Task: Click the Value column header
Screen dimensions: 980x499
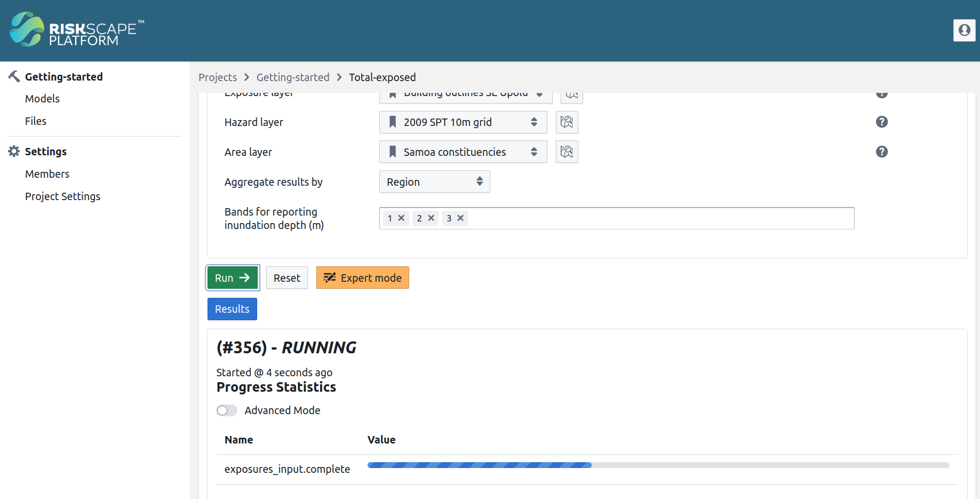Action: point(381,440)
